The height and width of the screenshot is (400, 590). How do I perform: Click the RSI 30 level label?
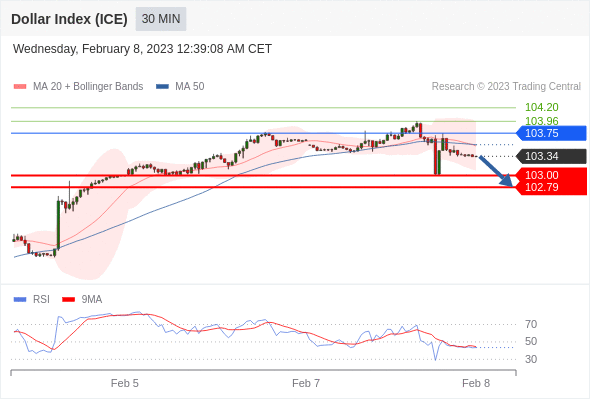pyautogui.click(x=531, y=359)
